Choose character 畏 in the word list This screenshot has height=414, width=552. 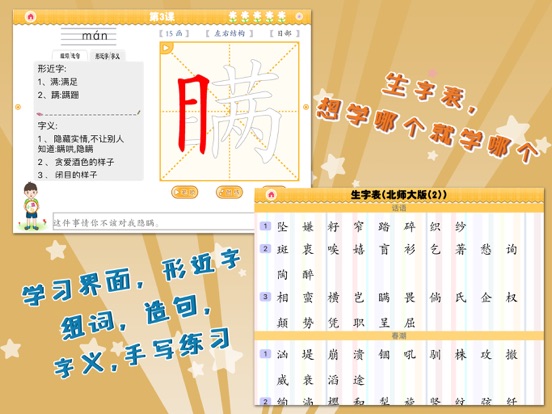(x=409, y=297)
